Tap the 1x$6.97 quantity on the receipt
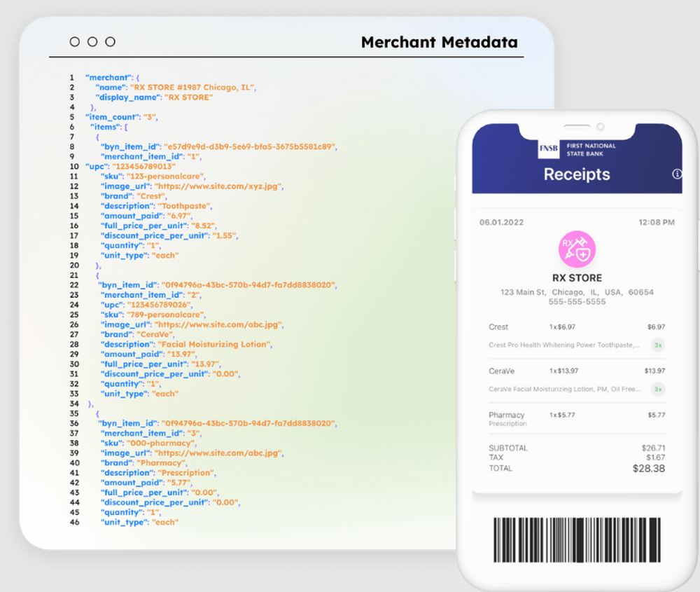The image size is (700, 592). (562, 327)
